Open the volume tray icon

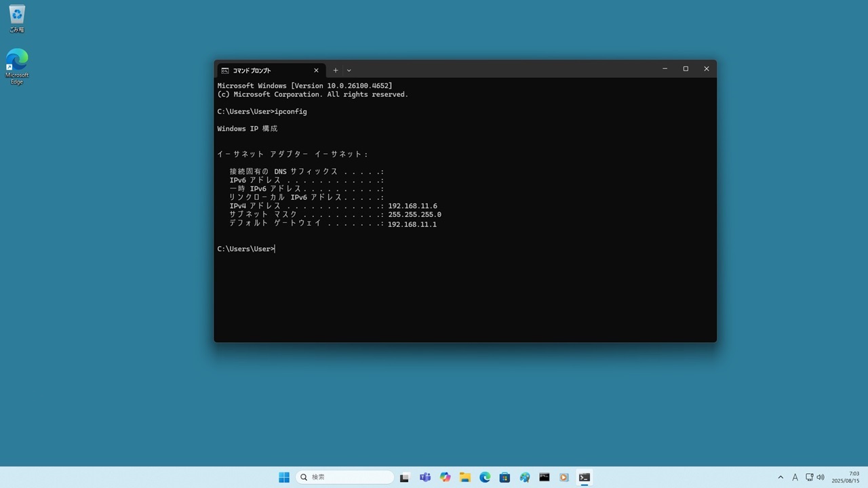click(x=821, y=477)
